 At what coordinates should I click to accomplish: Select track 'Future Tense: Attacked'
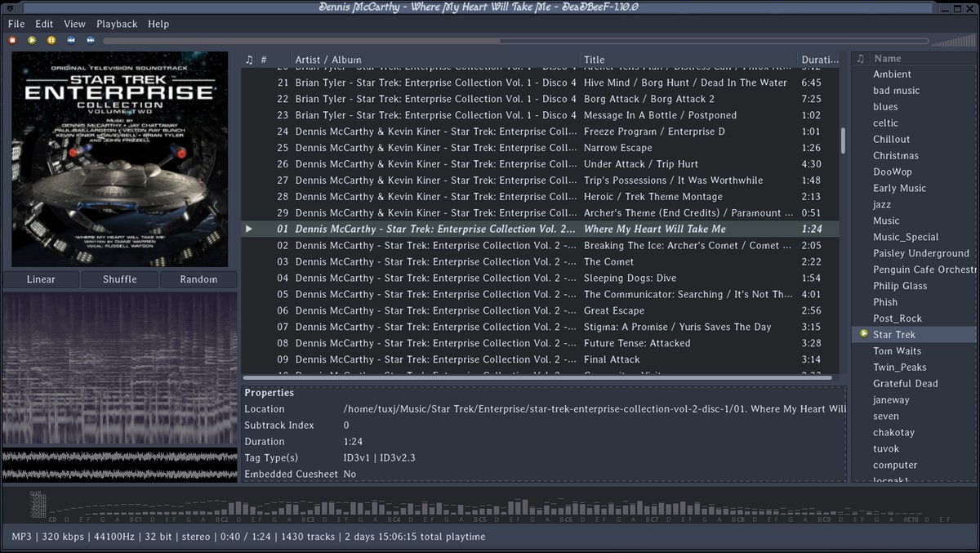(540, 344)
